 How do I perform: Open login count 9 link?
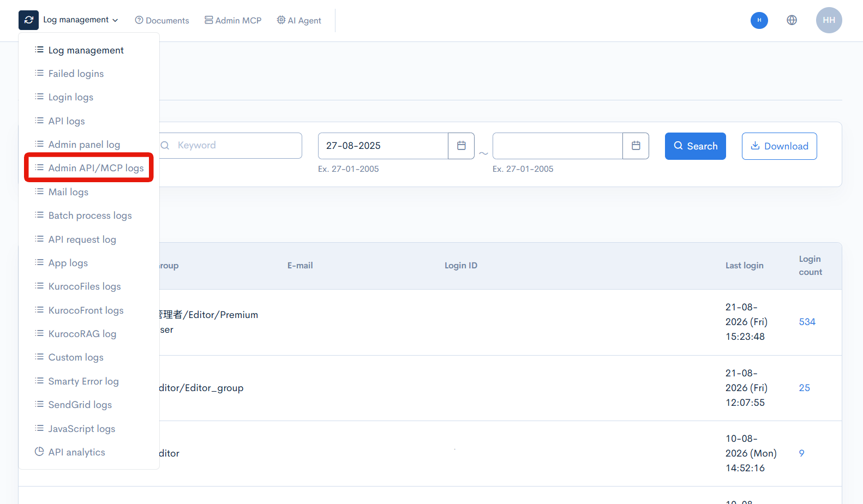point(802,453)
